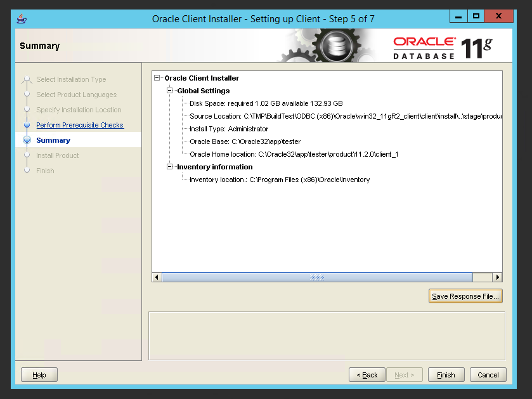The image size is (532, 399).
Task: Collapse the Inventory information tree node
Action: point(170,167)
